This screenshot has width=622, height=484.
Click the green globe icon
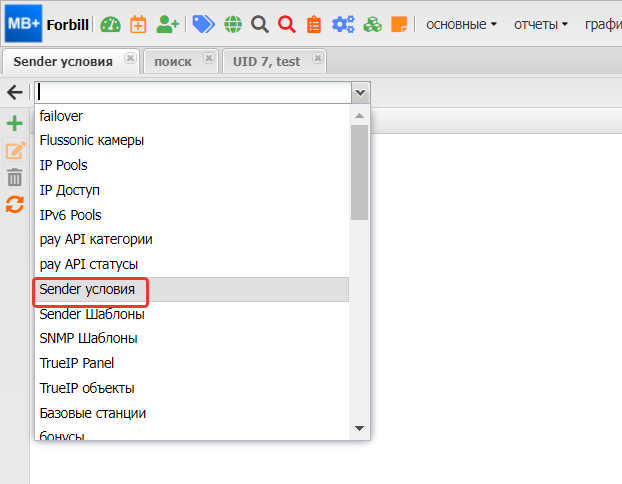[x=232, y=23]
